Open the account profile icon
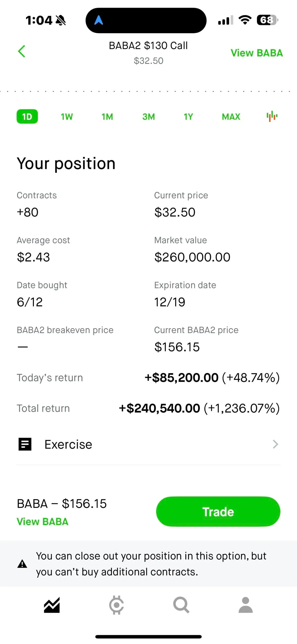Viewport: 297px width, 644px height. tap(246, 605)
